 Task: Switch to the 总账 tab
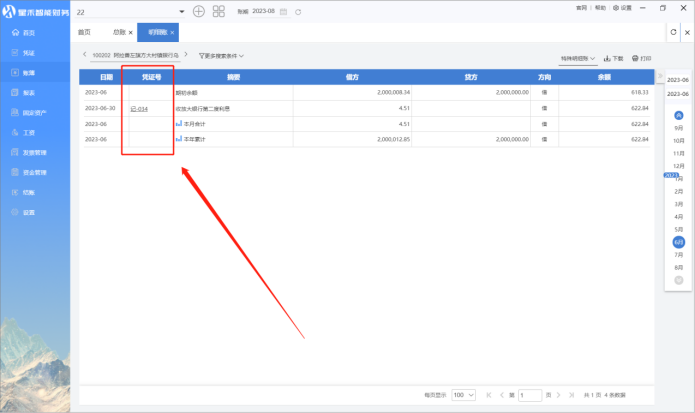pyautogui.click(x=120, y=33)
